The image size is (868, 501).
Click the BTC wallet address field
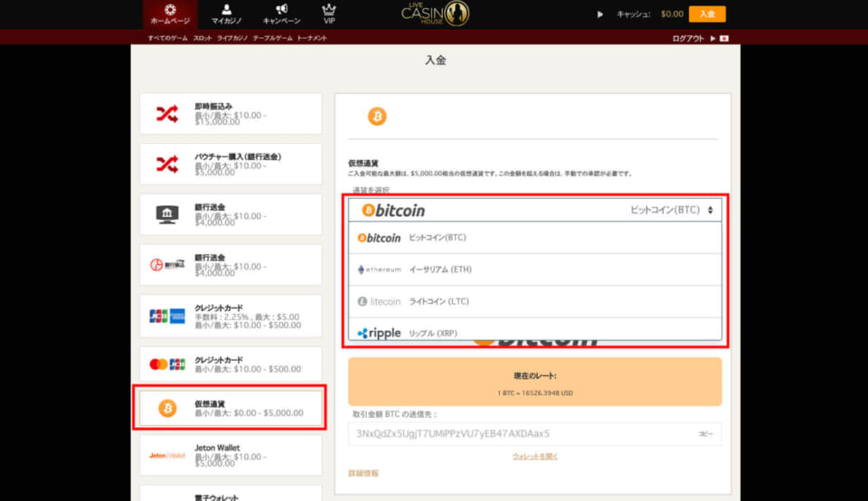pyautogui.click(x=534, y=433)
